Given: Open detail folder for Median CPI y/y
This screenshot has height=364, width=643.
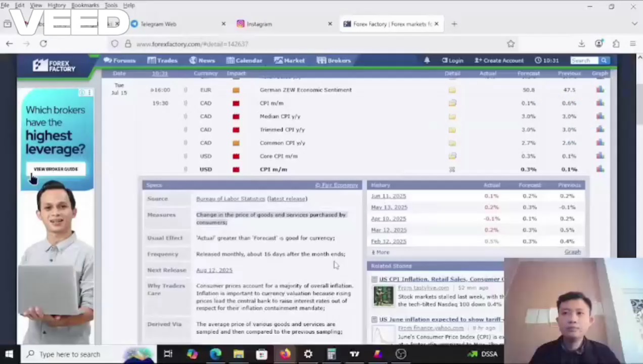Looking at the screenshot, I should pyautogui.click(x=452, y=116).
